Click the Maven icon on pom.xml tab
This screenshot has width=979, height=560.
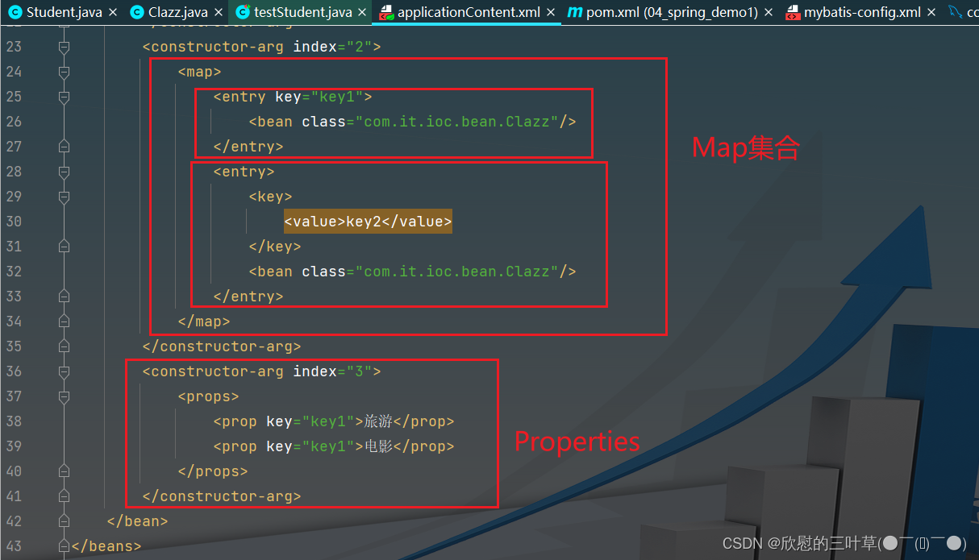pos(574,12)
